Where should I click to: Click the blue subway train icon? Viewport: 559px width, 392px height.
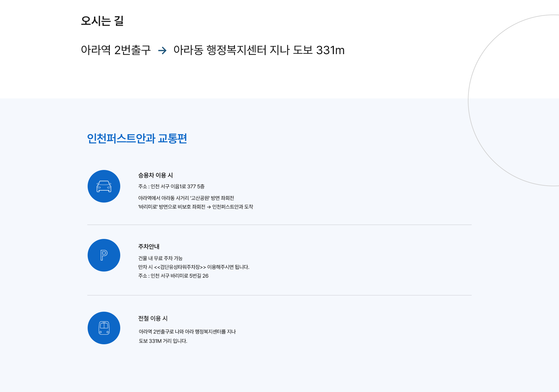pyautogui.click(x=104, y=328)
